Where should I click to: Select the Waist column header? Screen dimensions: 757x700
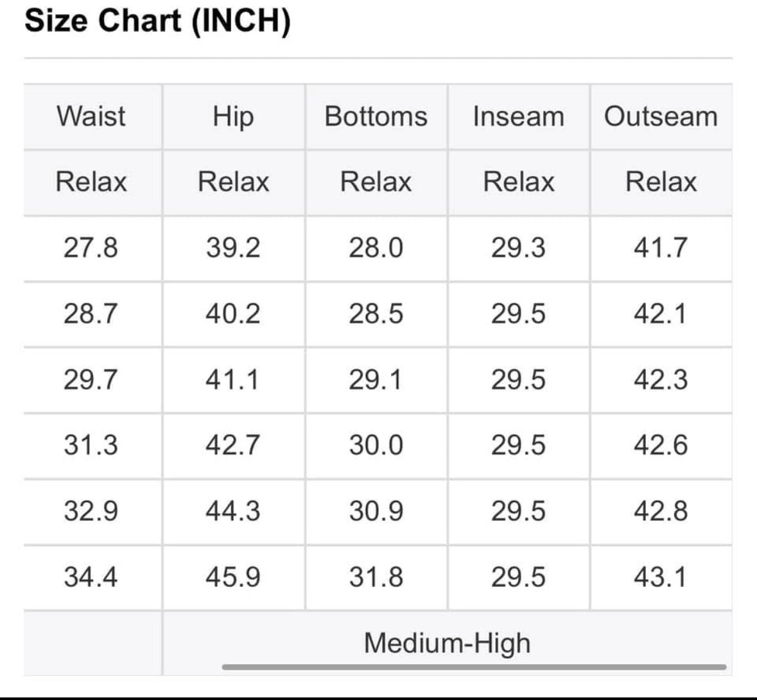[91, 116]
